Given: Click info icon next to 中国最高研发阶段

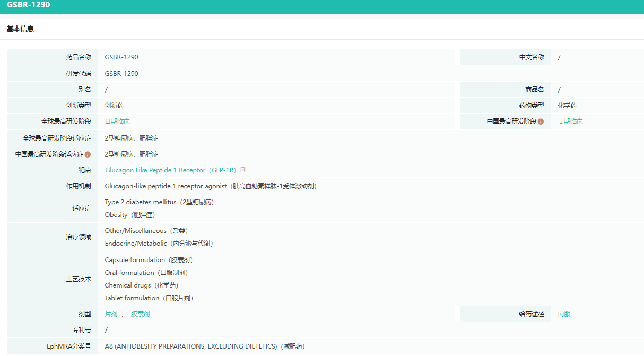Looking at the screenshot, I should (541, 121).
